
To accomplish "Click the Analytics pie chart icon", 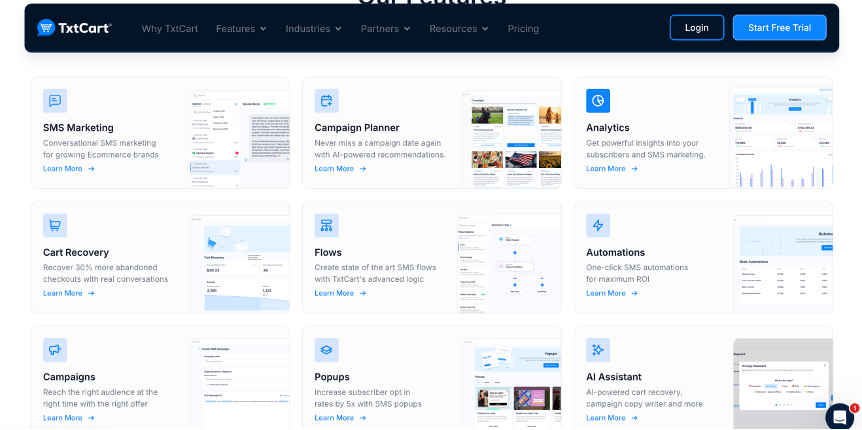I will 598,100.
